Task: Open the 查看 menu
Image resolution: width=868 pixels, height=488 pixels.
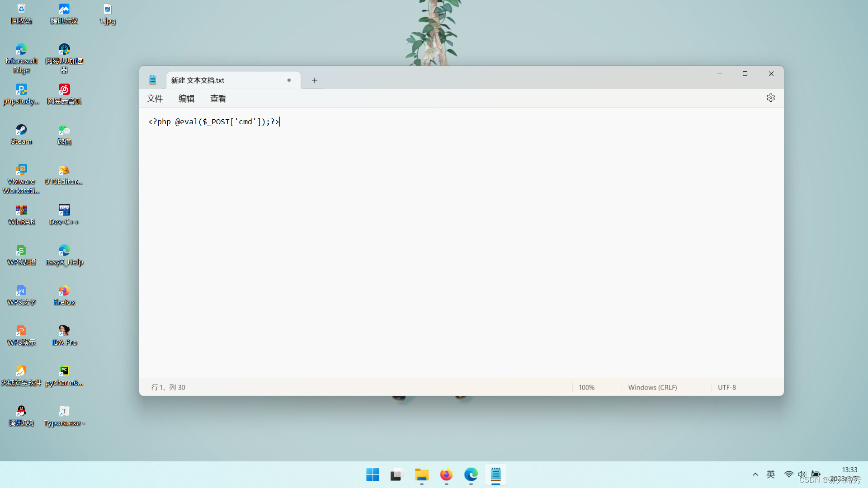Action: tap(218, 99)
